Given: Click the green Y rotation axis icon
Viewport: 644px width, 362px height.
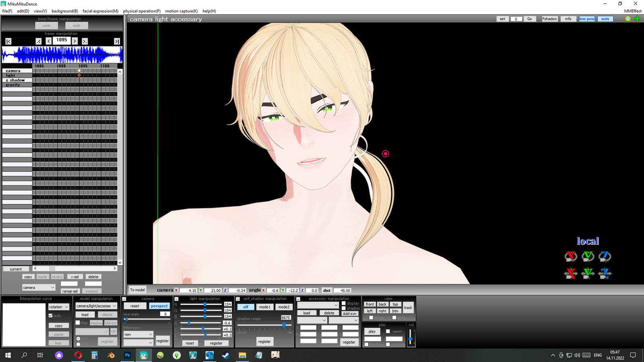Looking at the screenshot, I should [588, 256].
